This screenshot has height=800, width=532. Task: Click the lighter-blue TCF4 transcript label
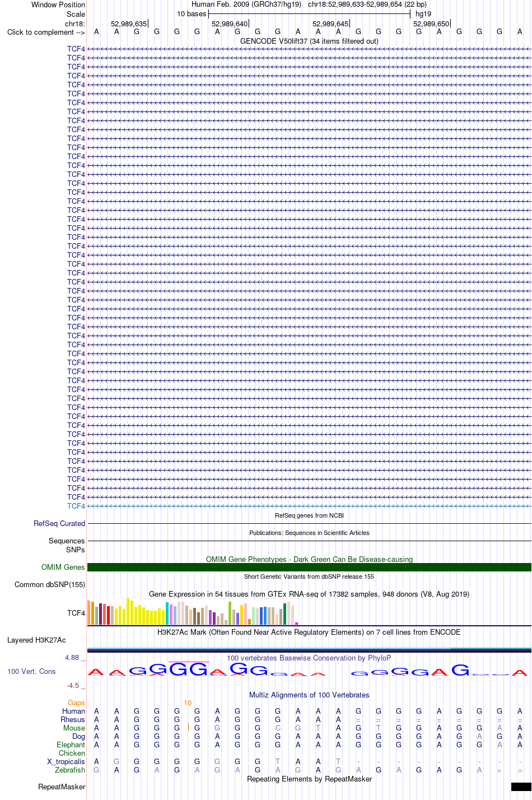76,506
